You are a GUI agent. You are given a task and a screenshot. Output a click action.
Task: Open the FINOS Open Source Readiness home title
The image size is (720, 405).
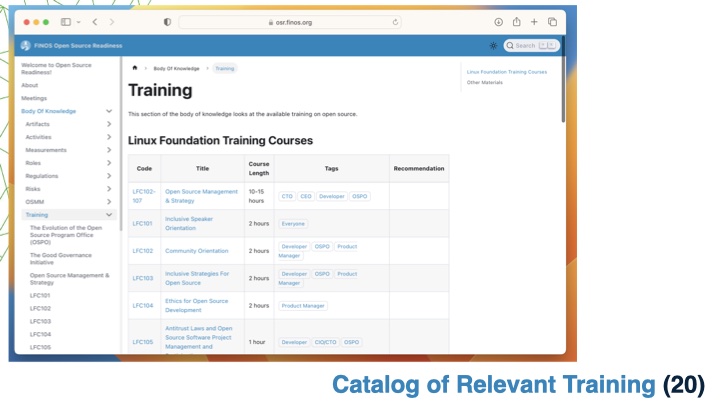(78, 45)
